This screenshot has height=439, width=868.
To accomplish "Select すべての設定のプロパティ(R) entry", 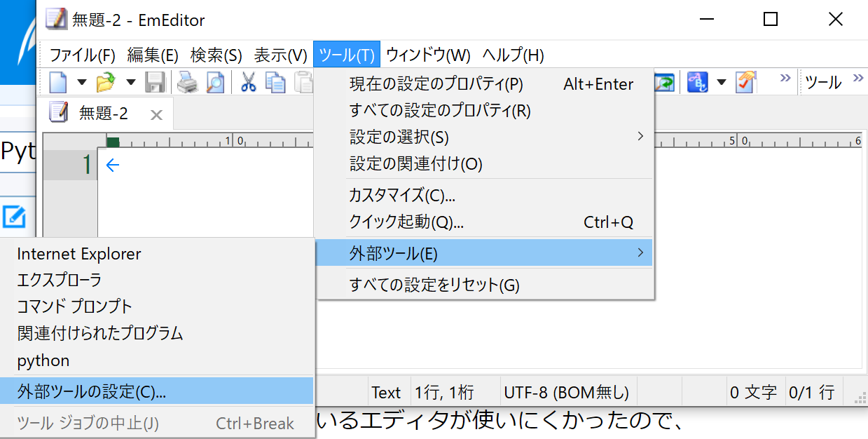I will pos(485,110).
